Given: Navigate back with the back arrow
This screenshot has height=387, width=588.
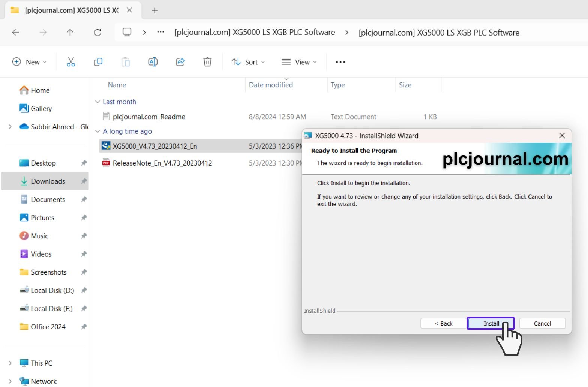Looking at the screenshot, I should pyautogui.click(x=16, y=33).
